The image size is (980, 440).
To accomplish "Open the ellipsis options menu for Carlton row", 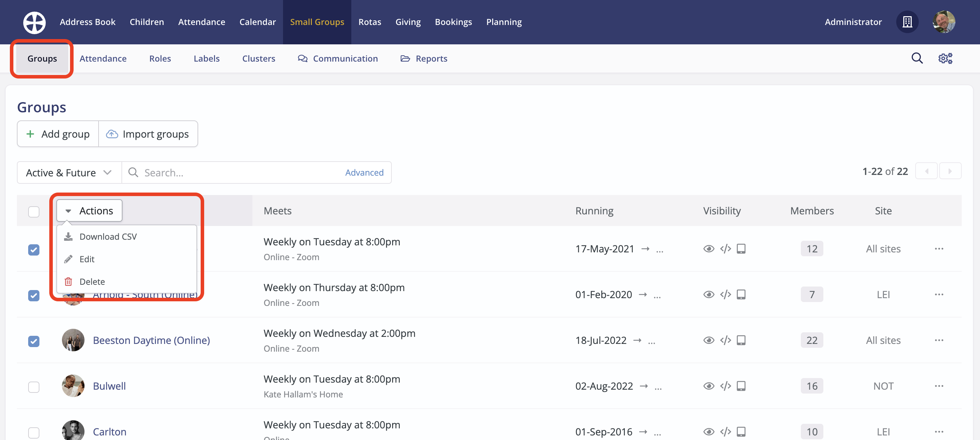I will point(939,432).
